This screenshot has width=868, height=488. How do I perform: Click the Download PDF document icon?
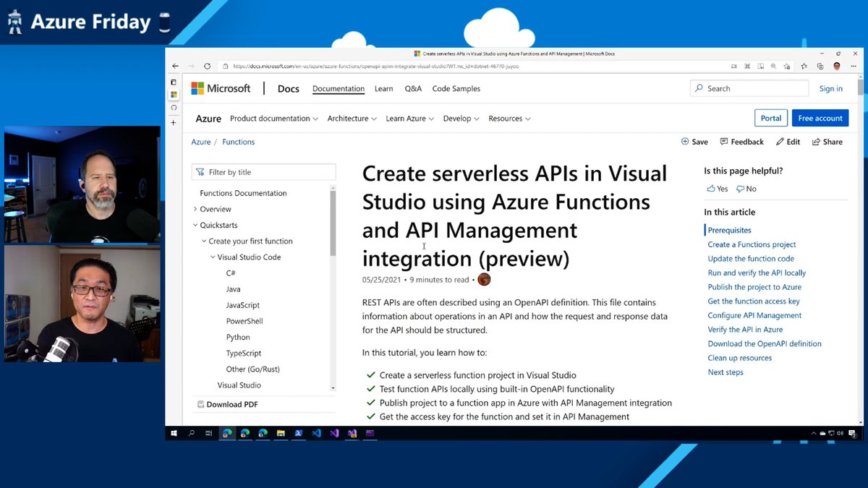coord(200,404)
